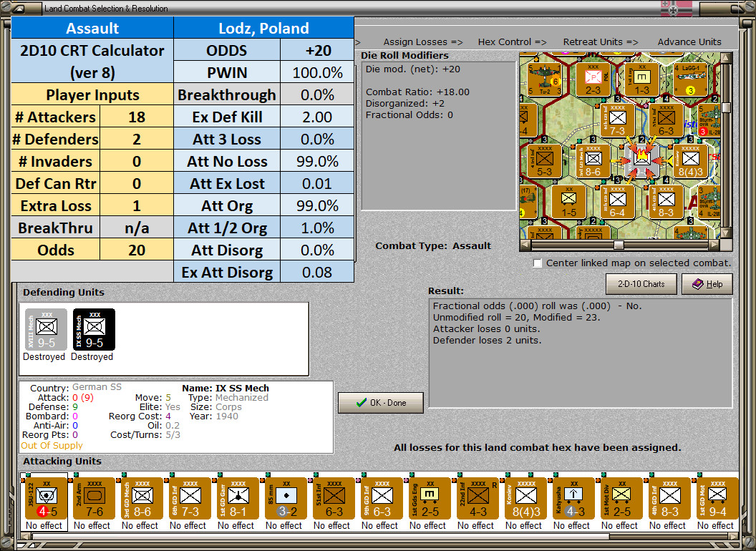
Task: Click the map horizontal scrollbar thumb
Action: click(619, 245)
